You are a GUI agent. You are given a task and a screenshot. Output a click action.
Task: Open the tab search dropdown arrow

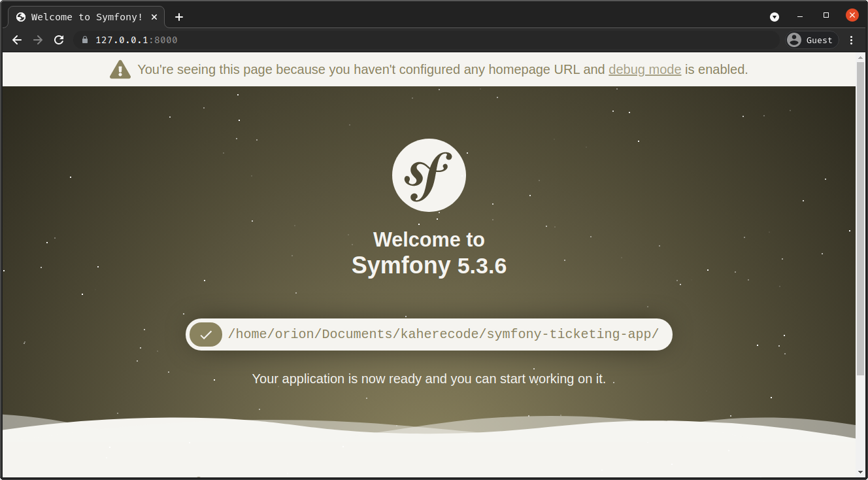(775, 16)
